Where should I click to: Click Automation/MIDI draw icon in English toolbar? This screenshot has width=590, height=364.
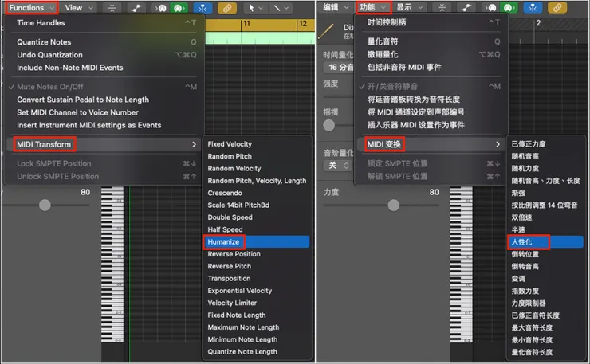[136, 7]
